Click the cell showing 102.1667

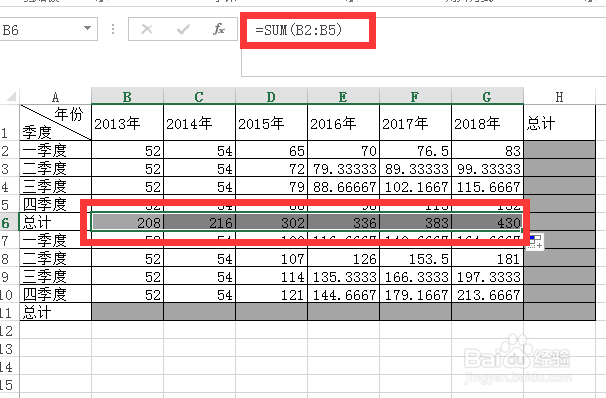pos(415,186)
